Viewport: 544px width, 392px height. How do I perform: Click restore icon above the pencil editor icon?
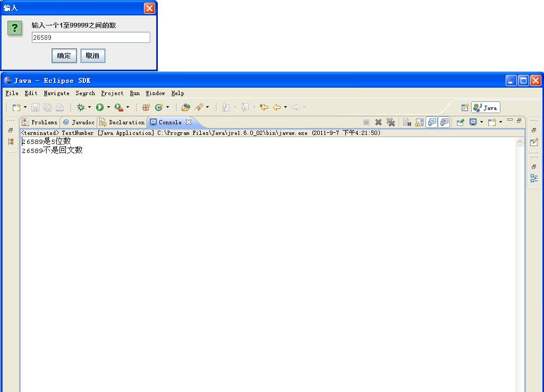(534, 130)
